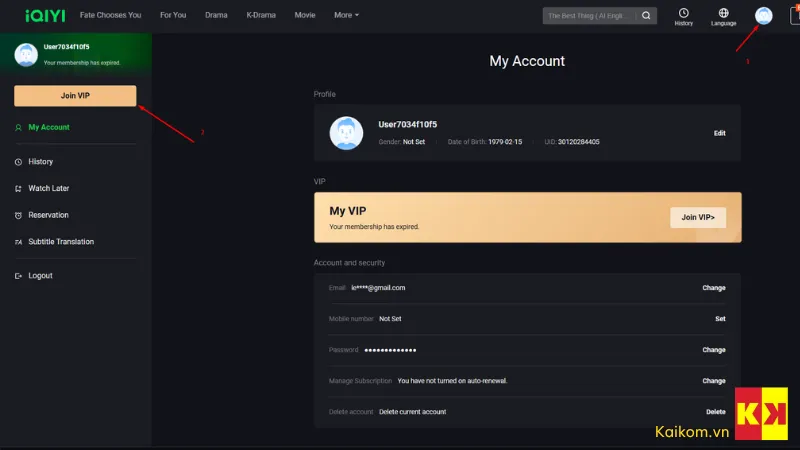800x450 pixels.
Task: Open the profile avatar in top bar
Action: (x=763, y=16)
